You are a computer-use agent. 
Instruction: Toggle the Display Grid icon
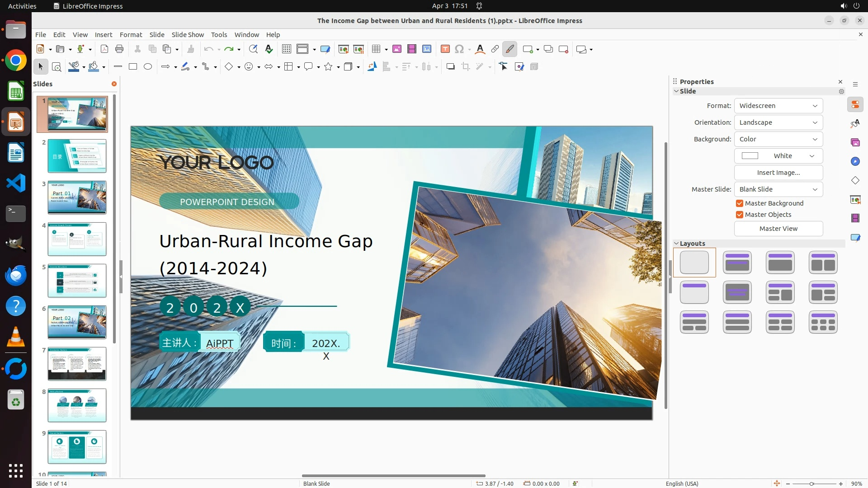[286, 49]
